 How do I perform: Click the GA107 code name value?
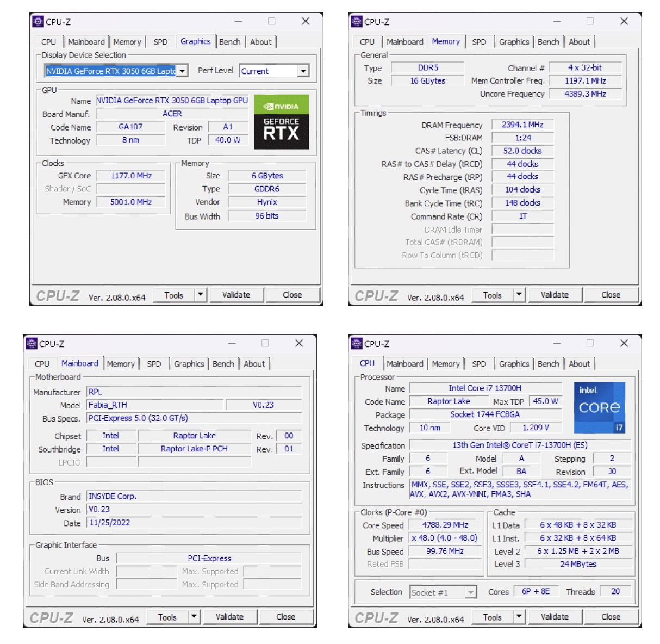(130, 127)
